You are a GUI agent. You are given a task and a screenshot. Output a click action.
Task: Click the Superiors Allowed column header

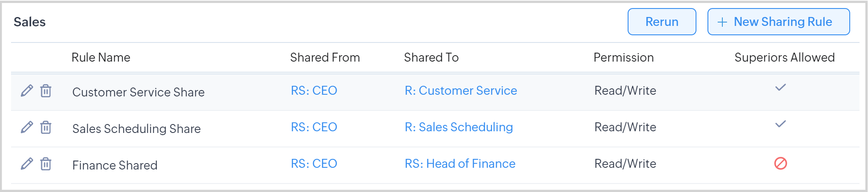tap(784, 57)
